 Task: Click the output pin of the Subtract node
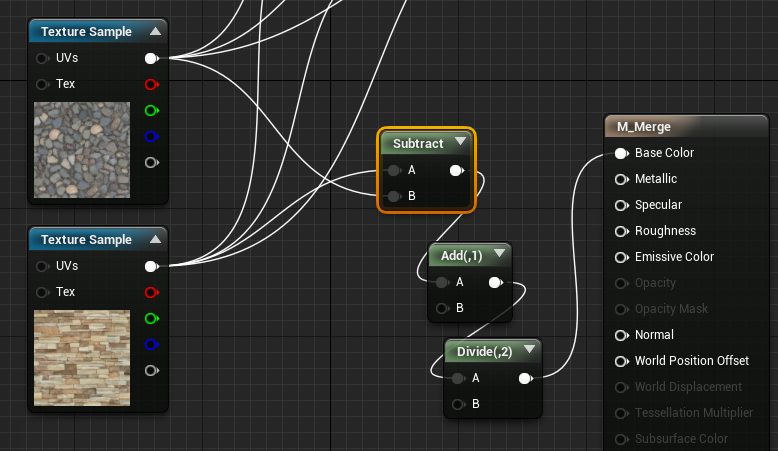tap(456, 171)
